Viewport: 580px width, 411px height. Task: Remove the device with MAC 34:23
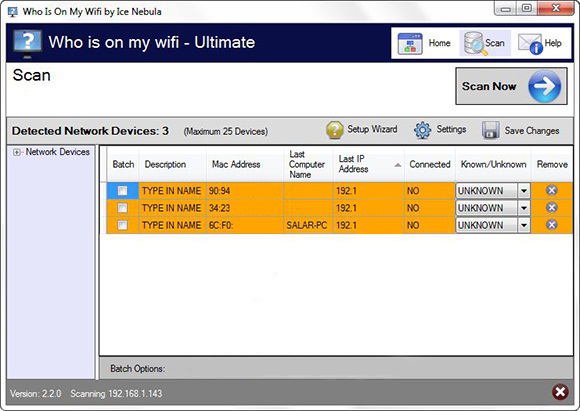click(x=552, y=207)
